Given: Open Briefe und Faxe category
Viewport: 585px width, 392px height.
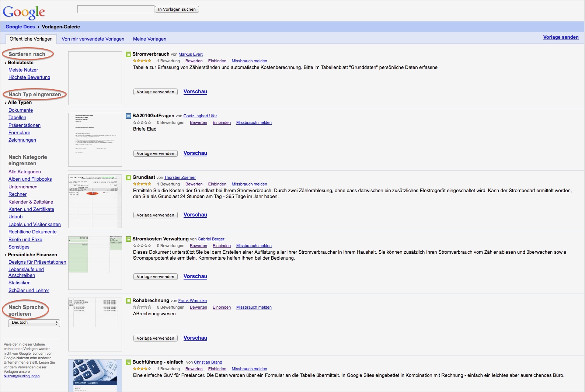Looking at the screenshot, I should 25,240.
